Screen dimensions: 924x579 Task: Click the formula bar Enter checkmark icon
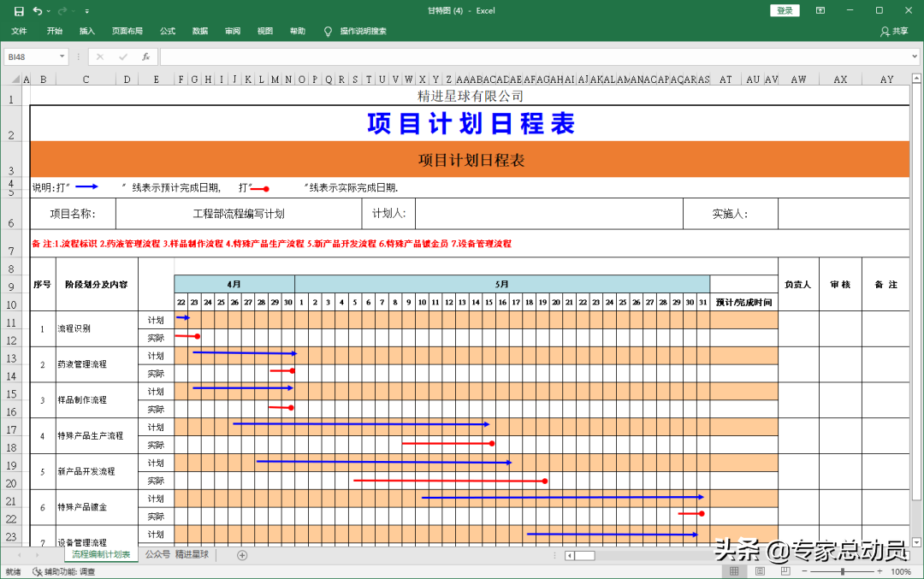[x=122, y=56]
